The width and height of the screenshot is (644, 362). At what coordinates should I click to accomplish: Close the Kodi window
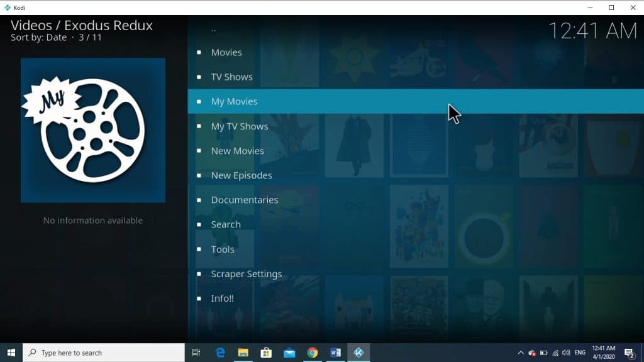(x=633, y=8)
